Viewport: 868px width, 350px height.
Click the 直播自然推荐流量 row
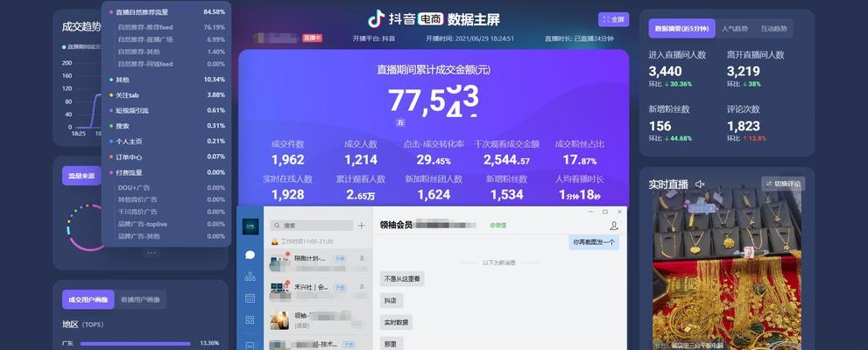[x=166, y=11]
